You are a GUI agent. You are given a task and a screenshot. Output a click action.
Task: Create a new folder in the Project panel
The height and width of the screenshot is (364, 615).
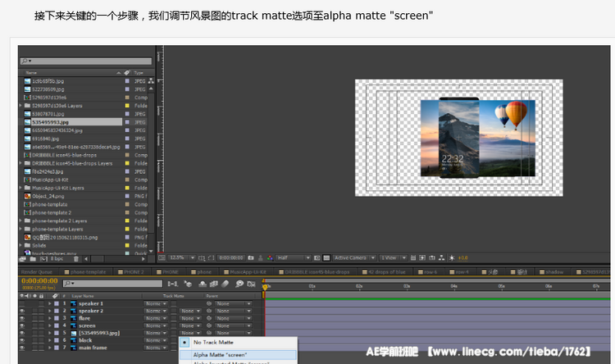point(33,259)
